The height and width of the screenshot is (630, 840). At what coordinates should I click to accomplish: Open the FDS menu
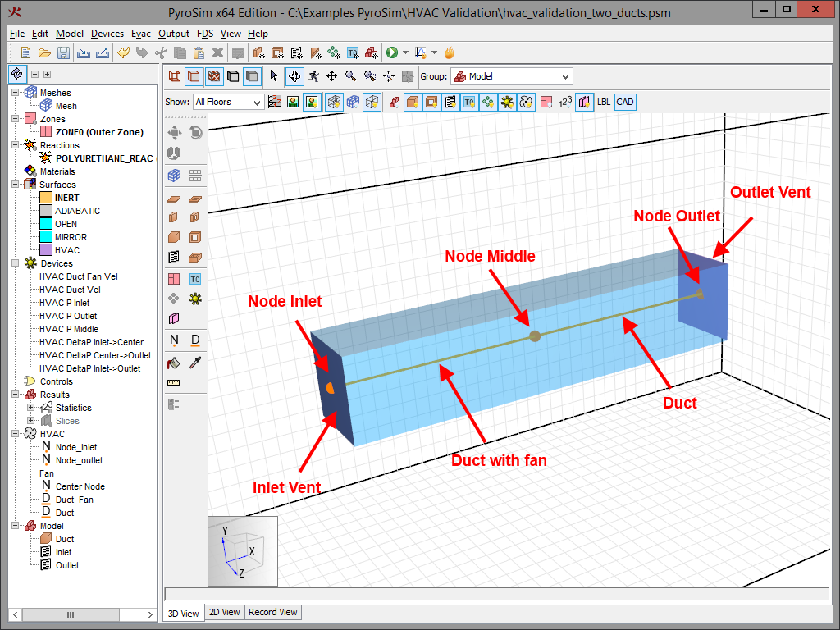(x=205, y=33)
